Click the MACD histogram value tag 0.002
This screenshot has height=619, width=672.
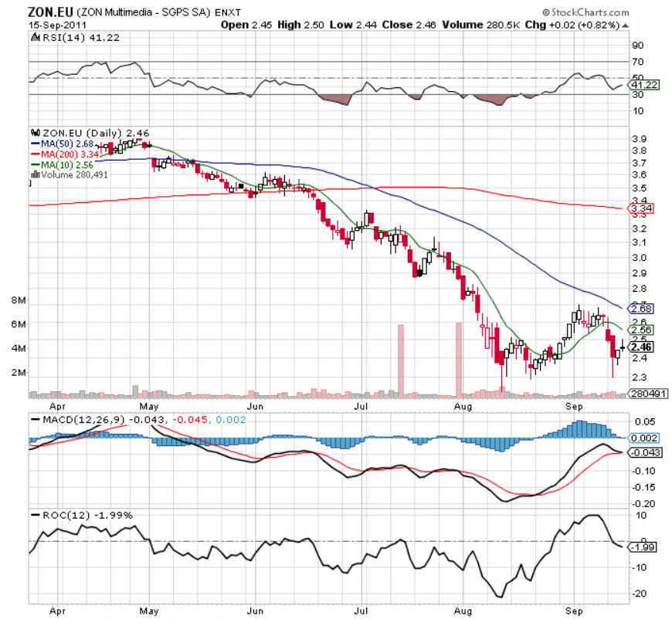click(643, 438)
